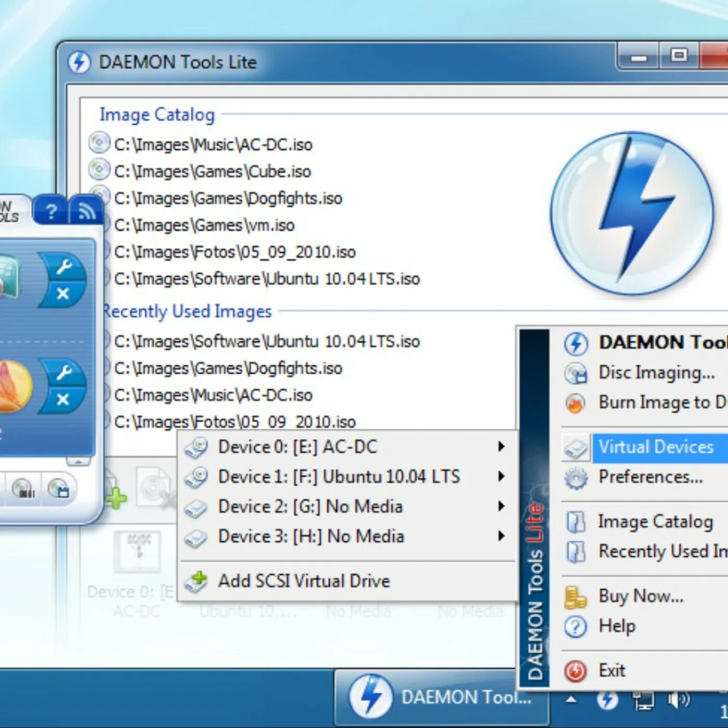Expand the arrow next to Device 2
The height and width of the screenshot is (728, 728).
tap(501, 506)
